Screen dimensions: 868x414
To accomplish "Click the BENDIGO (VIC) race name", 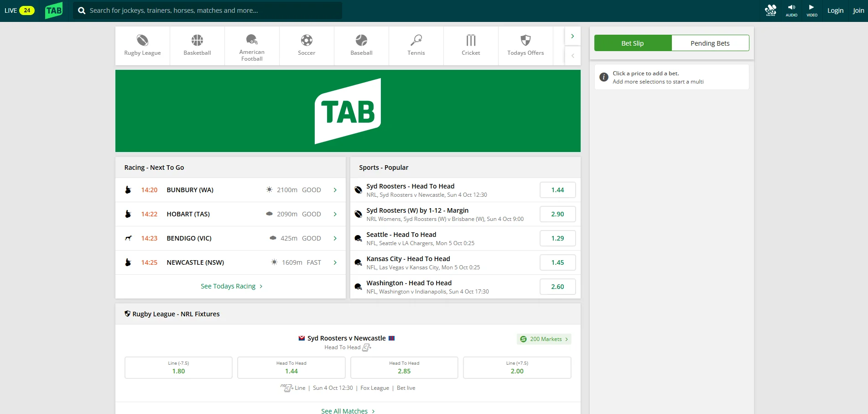I will (x=189, y=238).
